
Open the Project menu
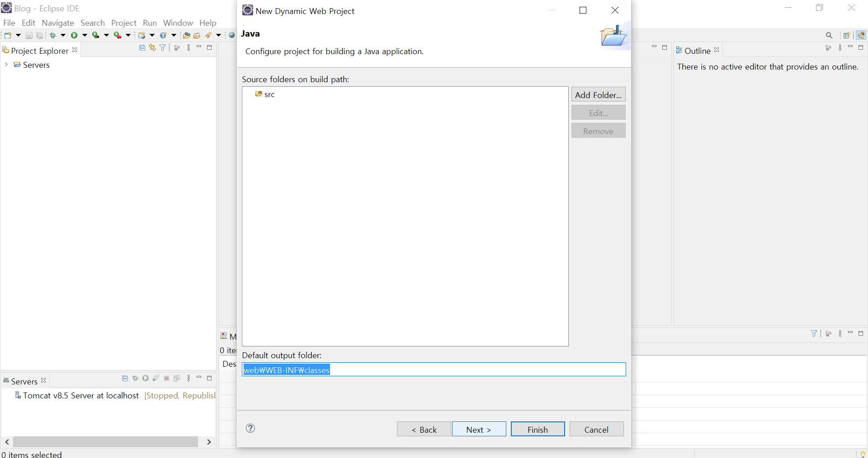tap(124, 23)
